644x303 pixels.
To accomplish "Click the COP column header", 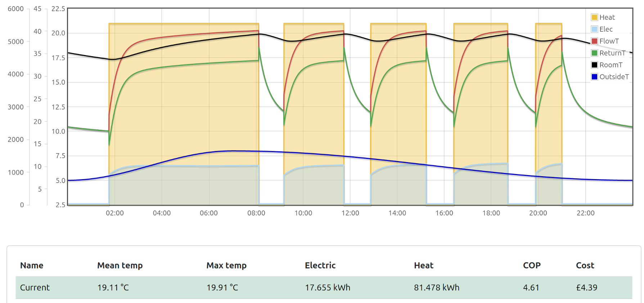I will tap(532, 266).
